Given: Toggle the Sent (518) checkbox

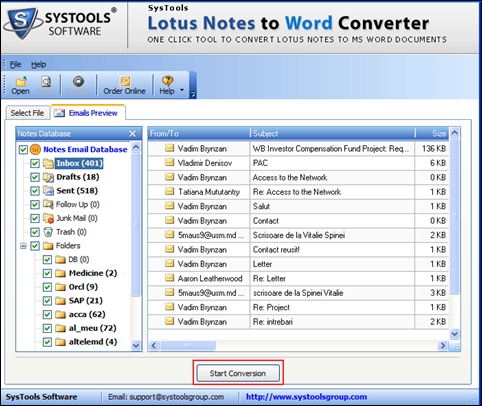Looking at the screenshot, I should (35, 191).
